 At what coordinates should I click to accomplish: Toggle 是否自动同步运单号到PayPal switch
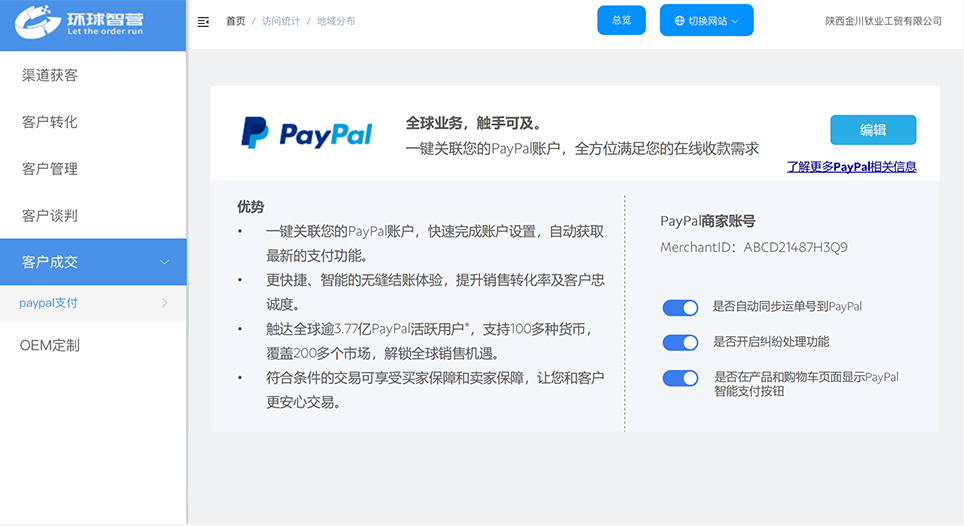pyautogui.click(x=680, y=307)
